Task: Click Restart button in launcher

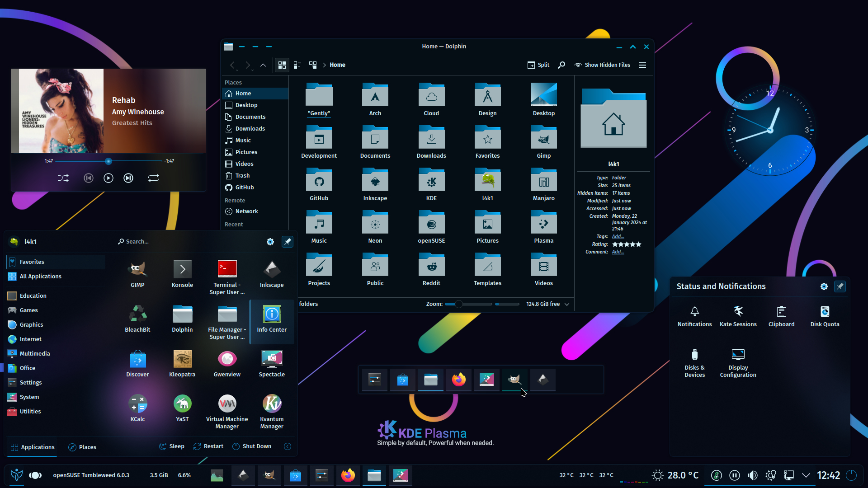Action: pos(208,446)
